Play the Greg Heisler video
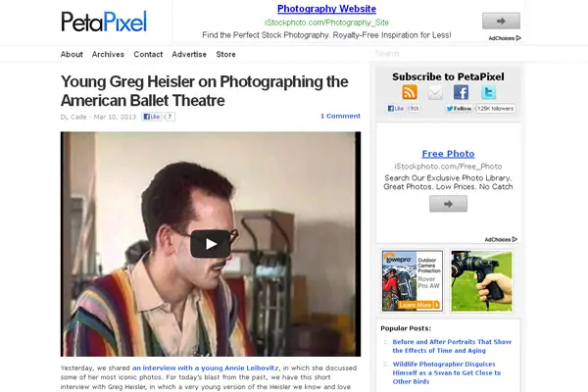This screenshot has width=588, height=392. pyautogui.click(x=211, y=244)
